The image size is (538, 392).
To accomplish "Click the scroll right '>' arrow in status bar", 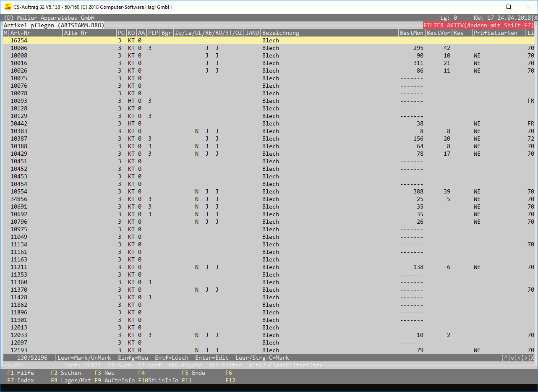I will coord(526,358).
